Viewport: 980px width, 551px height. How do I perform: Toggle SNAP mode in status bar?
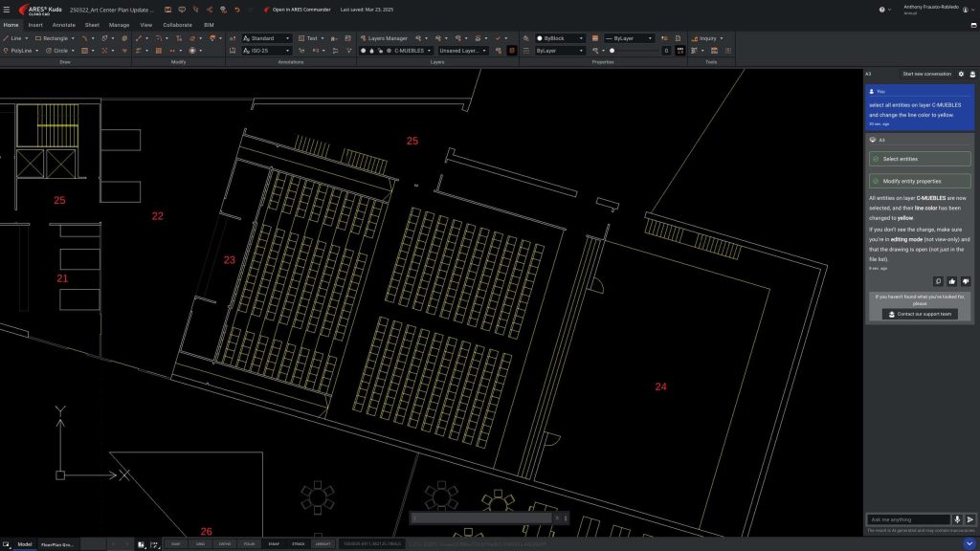click(x=176, y=544)
